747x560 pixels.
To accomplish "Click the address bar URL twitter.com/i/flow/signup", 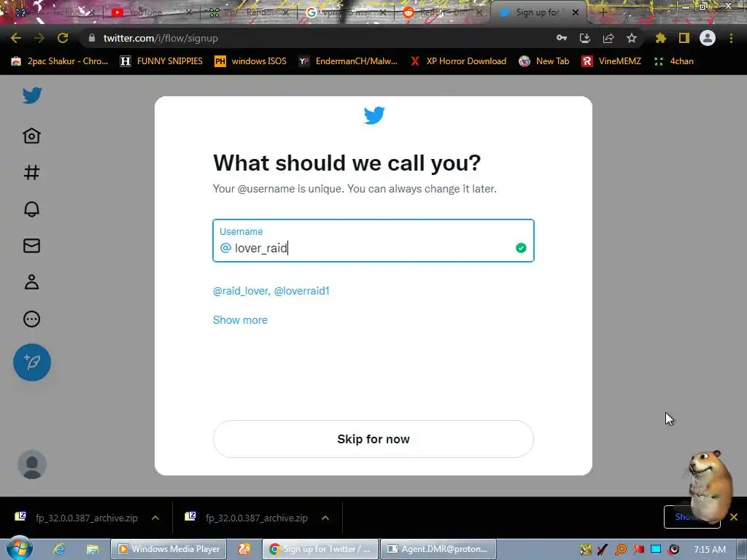I will (160, 38).
